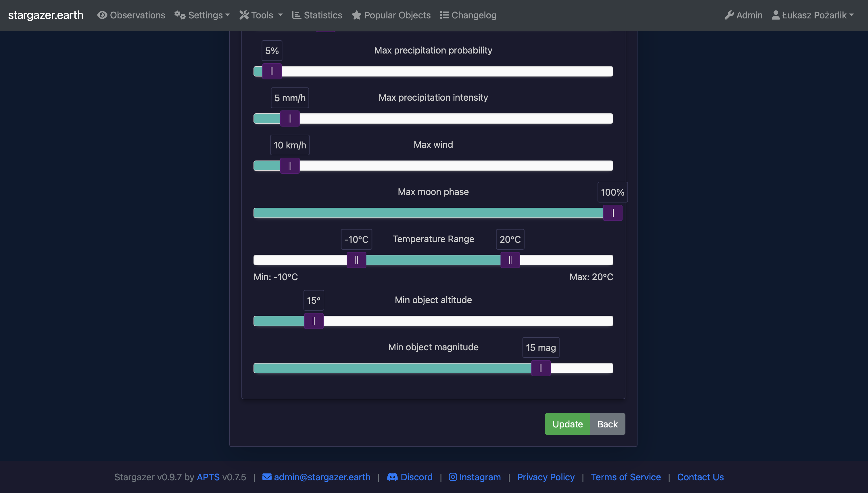The width and height of the screenshot is (868, 493).
Task: Open the Privacy Policy link
Action: [546, 477]
